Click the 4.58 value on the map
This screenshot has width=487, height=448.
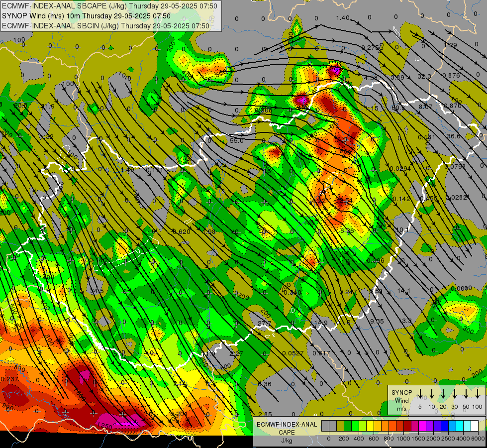[x=371, y=78]
